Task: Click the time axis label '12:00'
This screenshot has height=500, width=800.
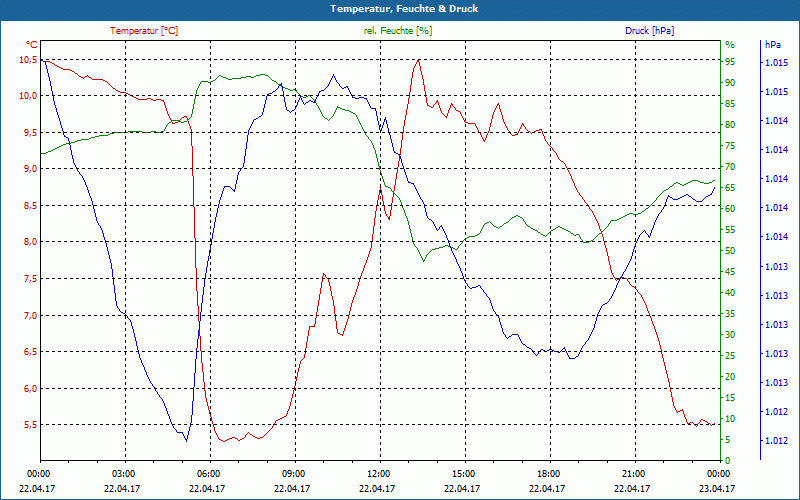Action: point(378,473)
